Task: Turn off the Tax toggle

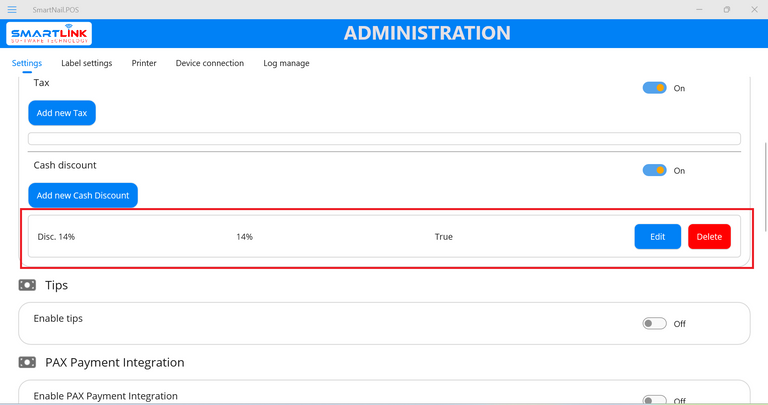Action: pyautogui.click(x=655, y=88)
